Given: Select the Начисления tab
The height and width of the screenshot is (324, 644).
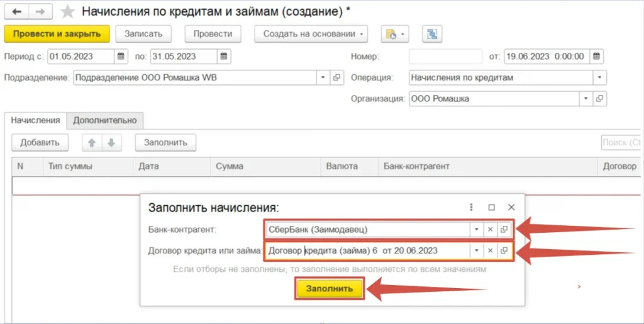Looking at the screenshot, I should point(35,120).
